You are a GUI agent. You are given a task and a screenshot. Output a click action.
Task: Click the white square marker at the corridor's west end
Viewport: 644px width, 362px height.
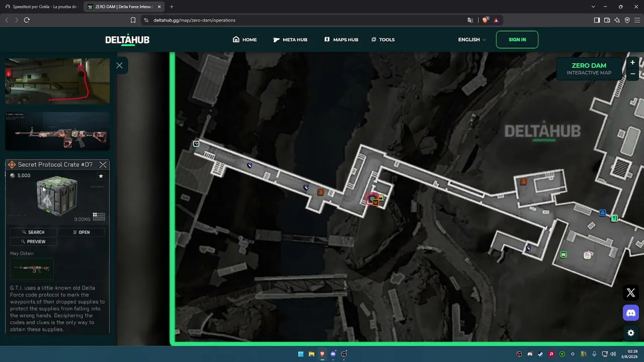[196, 144]
